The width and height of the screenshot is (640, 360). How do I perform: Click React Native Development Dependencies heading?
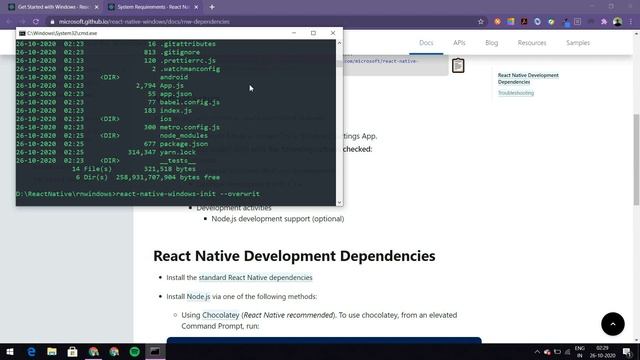coord(294,256)
